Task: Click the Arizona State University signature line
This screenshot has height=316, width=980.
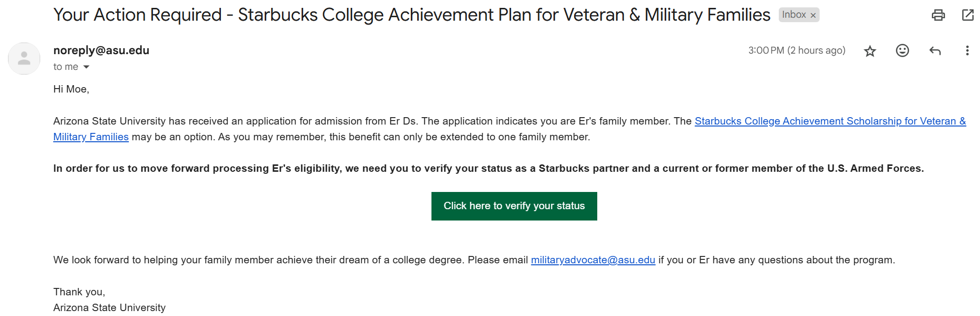Action: [109, 308]
